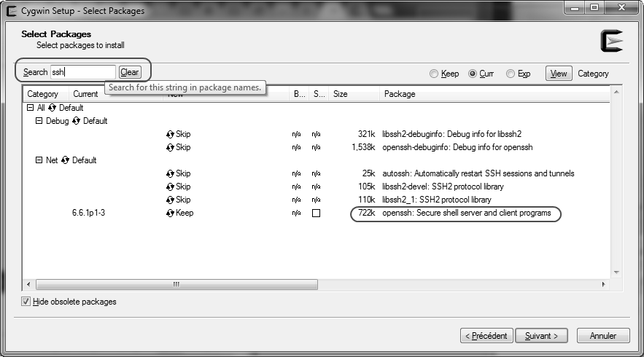The width and height of the screenshot is (644, 357).
Task: Uncheck Hide obsolete packages checkbox
Action: click(x=26, y=302)
